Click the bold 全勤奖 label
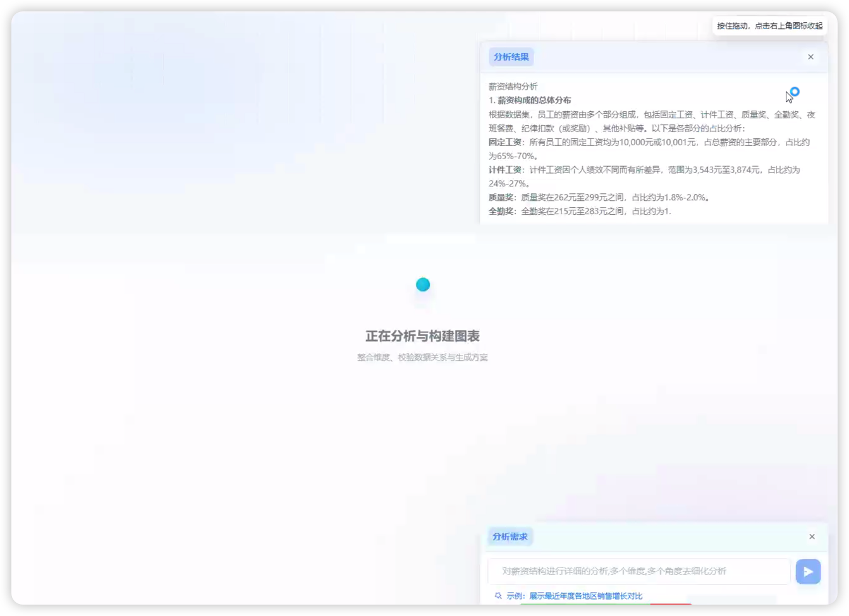849x616 pixels. coord(500,212)
